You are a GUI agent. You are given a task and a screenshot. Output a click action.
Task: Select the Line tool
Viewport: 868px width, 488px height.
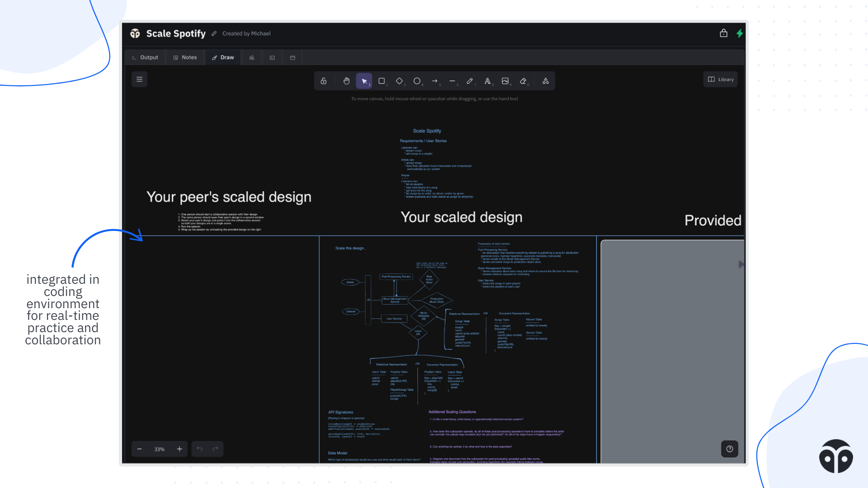452,81
